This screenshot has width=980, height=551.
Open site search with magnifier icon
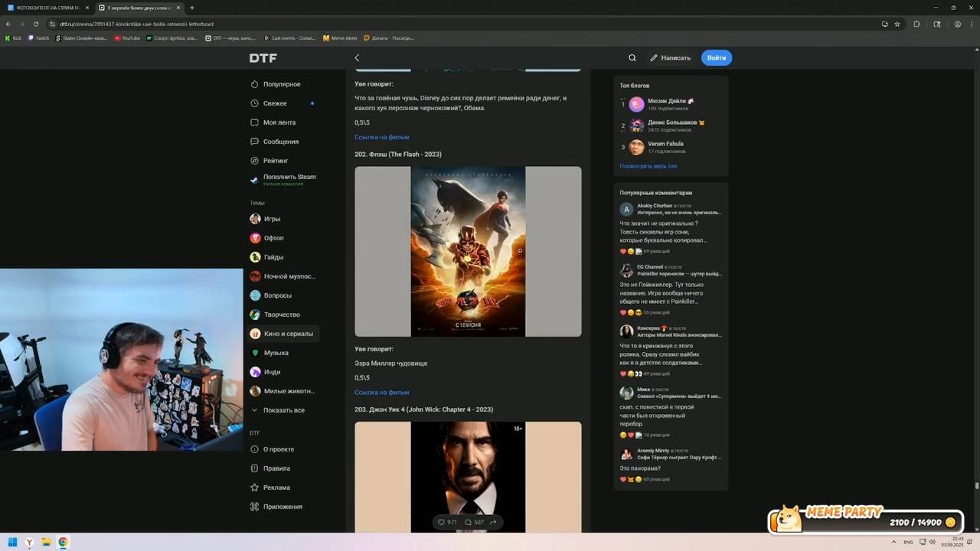(632, 58)
